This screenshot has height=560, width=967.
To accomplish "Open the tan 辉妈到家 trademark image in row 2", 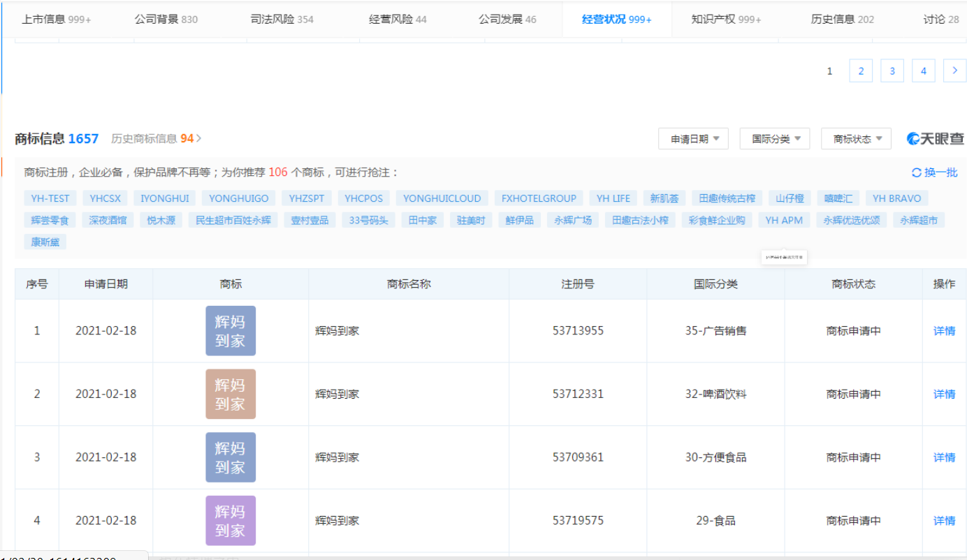I will pyautogui.click(x=231, y=394).
